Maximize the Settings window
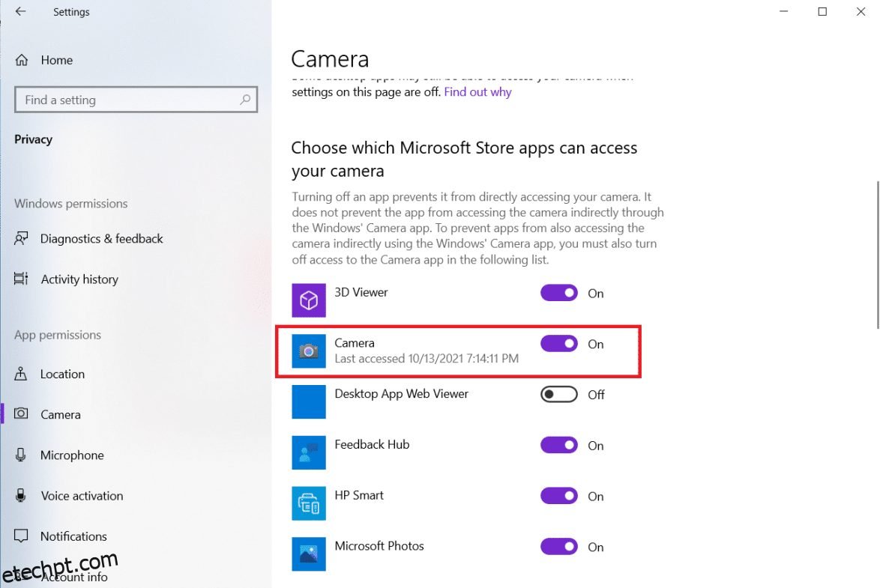The image size is (880, 588). click(822, 11)
